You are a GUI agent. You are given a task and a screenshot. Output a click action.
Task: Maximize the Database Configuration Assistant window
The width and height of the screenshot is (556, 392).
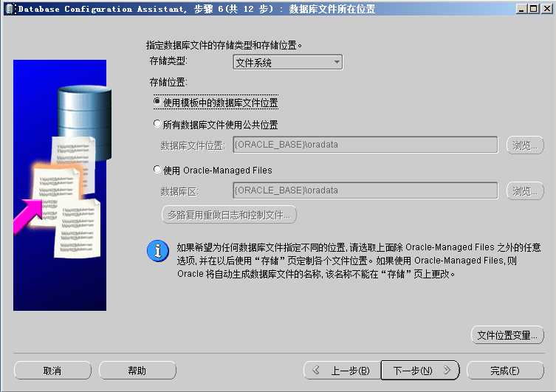(x=533, y=9)
